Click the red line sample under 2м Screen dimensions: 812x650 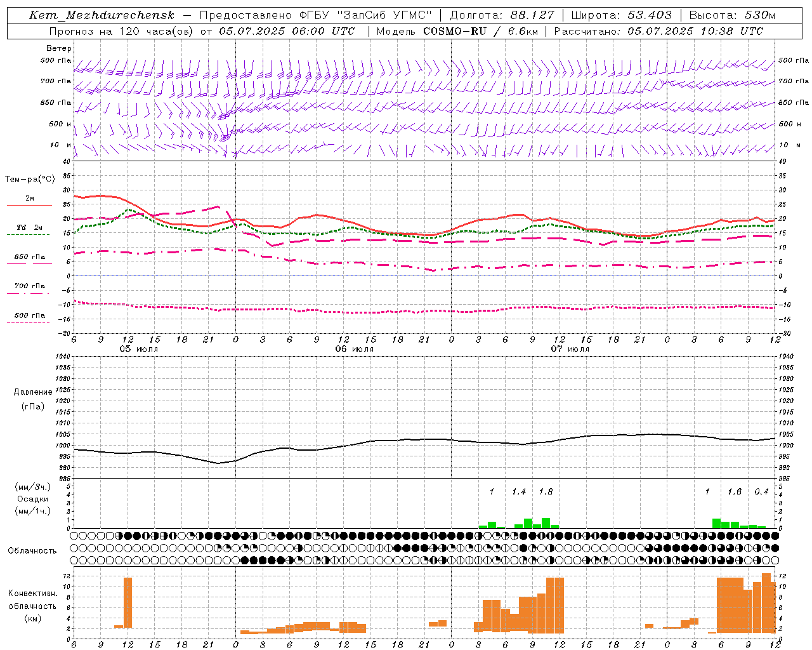pos(29,206)
